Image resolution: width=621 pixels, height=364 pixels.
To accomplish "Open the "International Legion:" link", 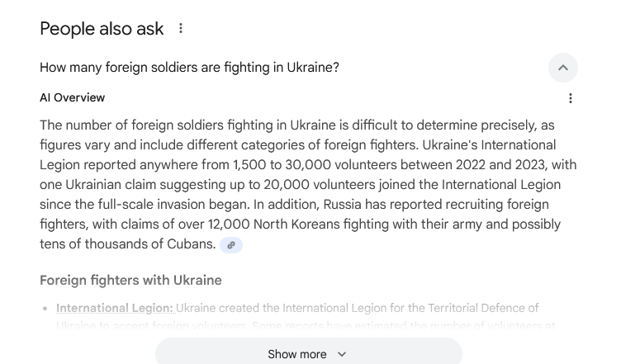I will click(x=115, y=308).
